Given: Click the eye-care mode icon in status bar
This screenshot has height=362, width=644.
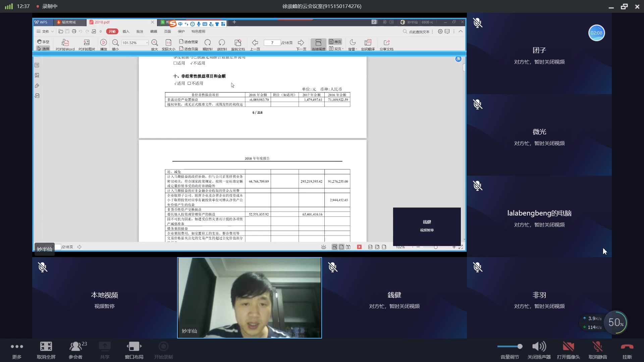Looking at the screenshot, I should (x=323, y=247).
